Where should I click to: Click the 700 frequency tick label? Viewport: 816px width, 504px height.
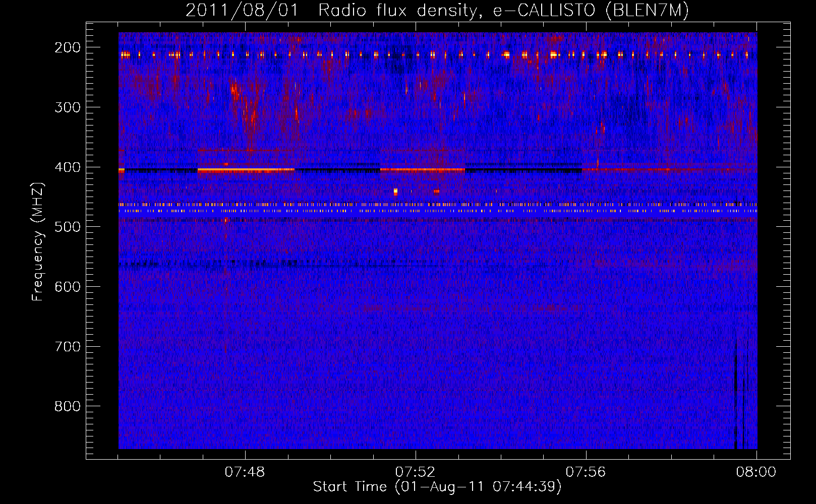68,347
